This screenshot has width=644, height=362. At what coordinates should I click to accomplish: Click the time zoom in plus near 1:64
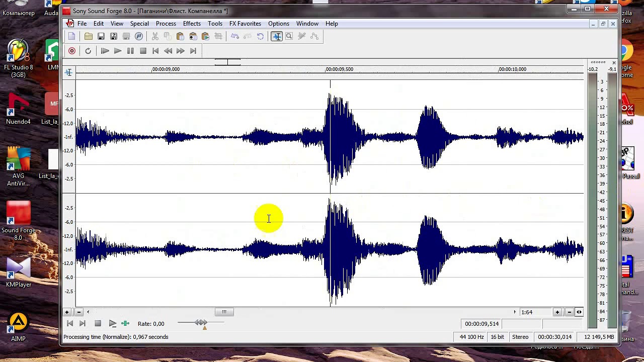557,312
